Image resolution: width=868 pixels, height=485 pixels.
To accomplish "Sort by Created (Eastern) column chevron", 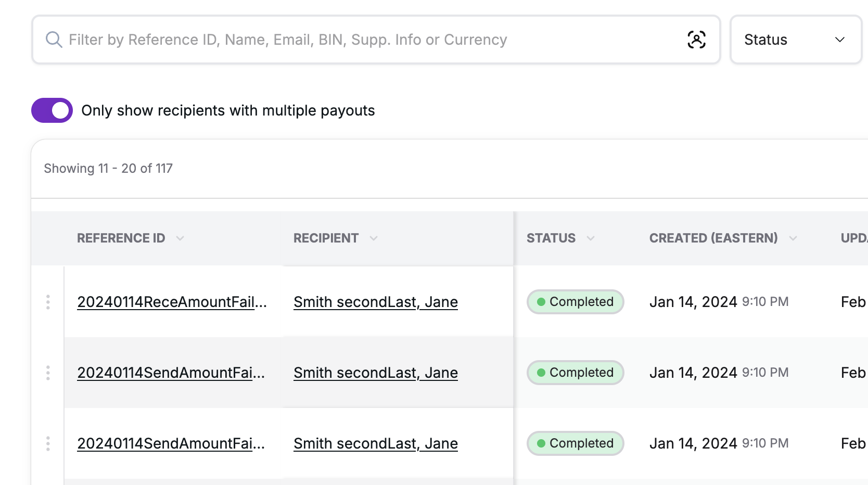I will (x=793, y=238).
